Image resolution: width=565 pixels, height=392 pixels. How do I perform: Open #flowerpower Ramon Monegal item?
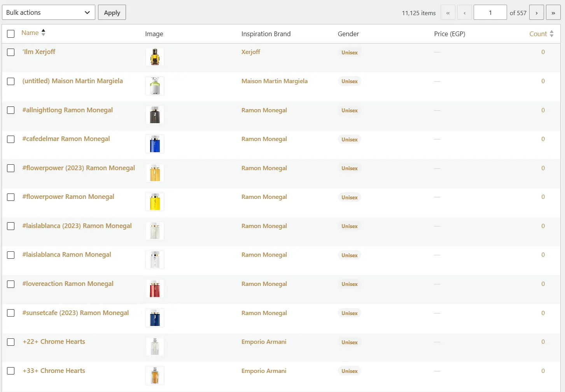[x=68, y=197]
